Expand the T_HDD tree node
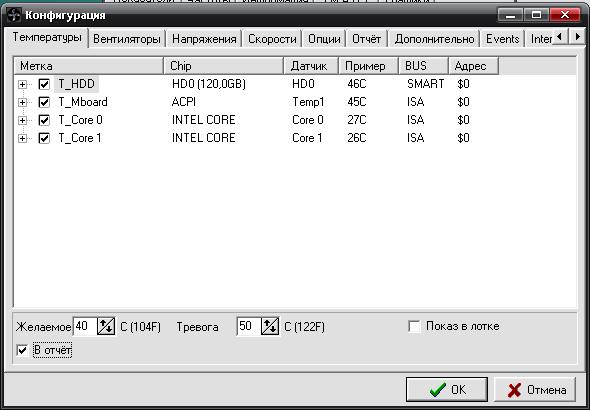The image size is (590, 410). [x=22, y=84]
